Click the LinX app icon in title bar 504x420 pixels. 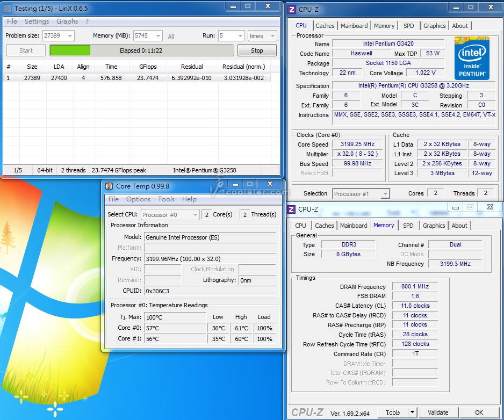pos(7,9)
